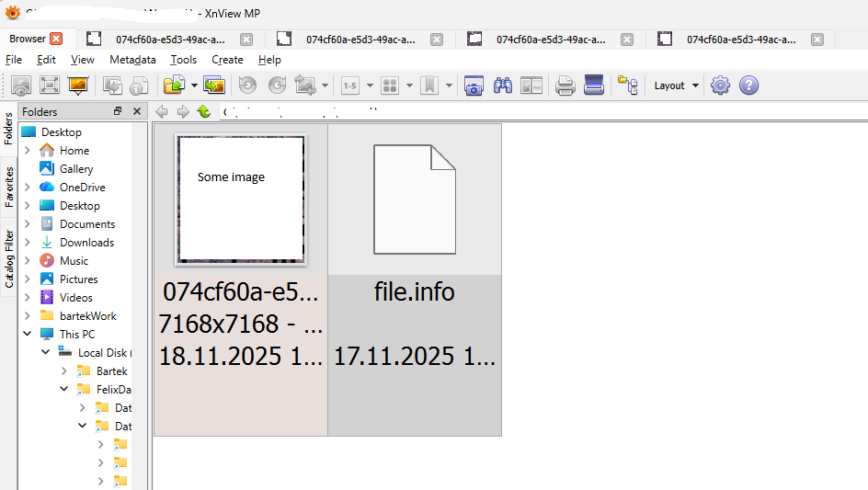868x490 pixels.
Task: Expand the Home tree node
Action: tap(28, 151)
